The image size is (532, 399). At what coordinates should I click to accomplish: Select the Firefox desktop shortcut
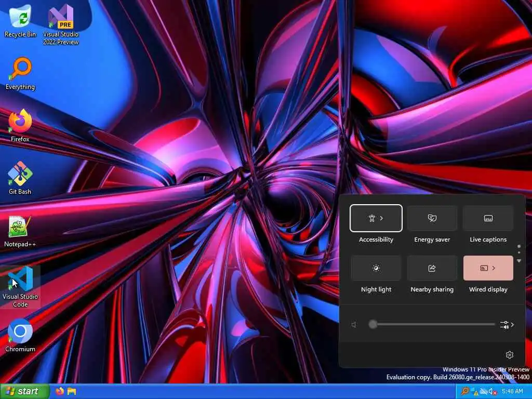pos(20,126)
